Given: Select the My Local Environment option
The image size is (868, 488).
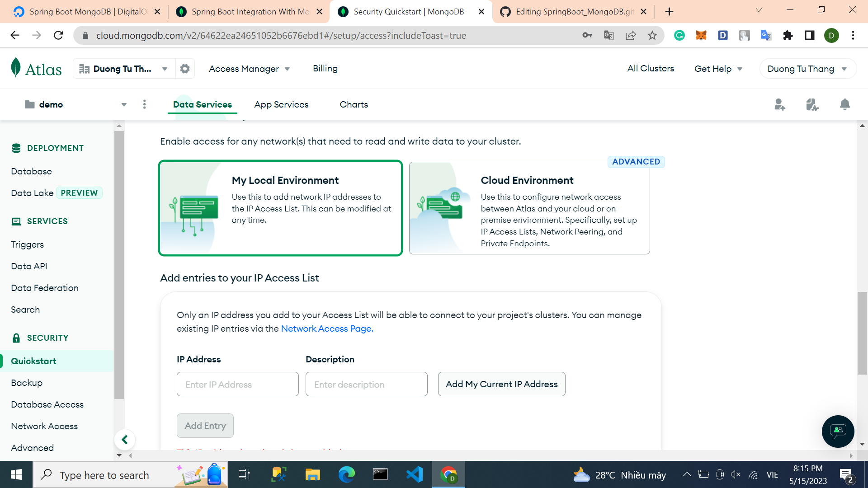Looking at the screenshot, I should click(280, 208).
